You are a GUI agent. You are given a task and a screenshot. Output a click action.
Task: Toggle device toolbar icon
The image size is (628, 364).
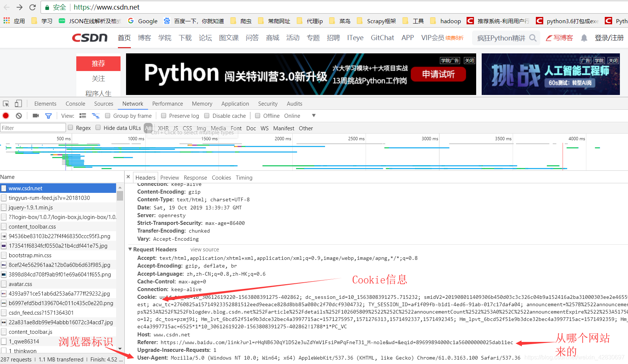click(x=18, y=104)
